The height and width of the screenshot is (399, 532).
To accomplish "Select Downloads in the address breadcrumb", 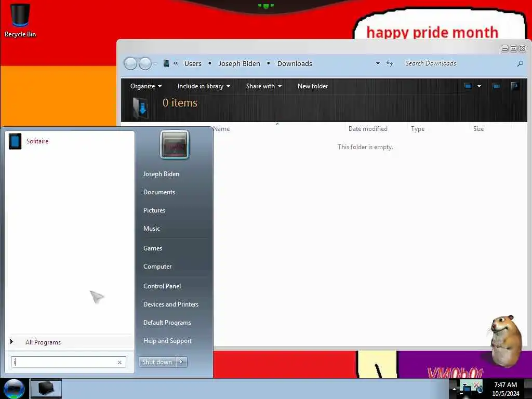I will 295,63.
